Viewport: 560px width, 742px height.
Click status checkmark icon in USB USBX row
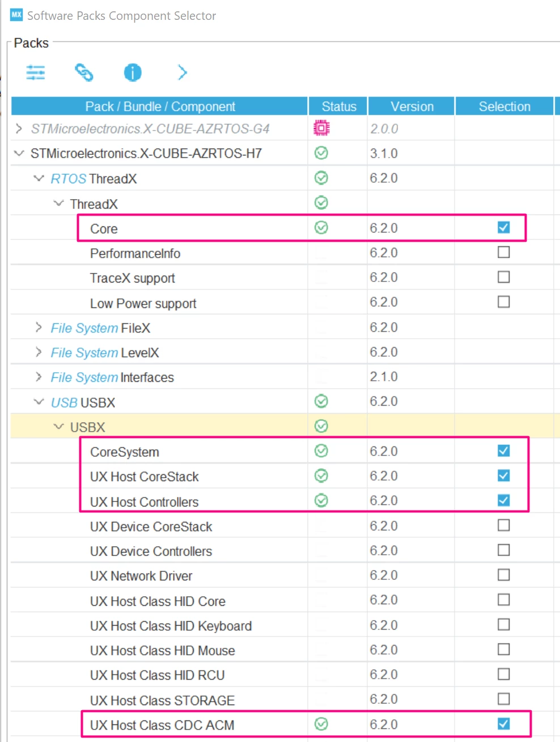pyautogui.click(x=321, y=402)
